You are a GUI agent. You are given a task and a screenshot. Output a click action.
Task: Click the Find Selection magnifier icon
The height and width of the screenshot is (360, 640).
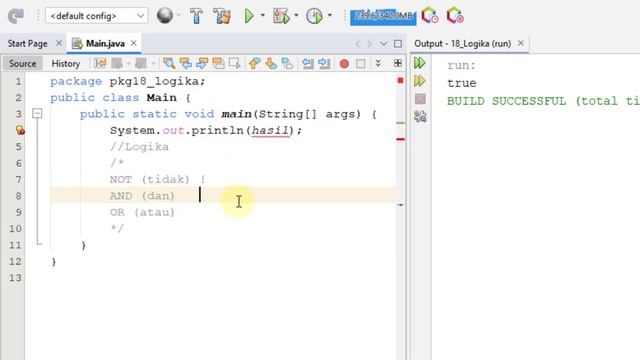pos(169,63)
